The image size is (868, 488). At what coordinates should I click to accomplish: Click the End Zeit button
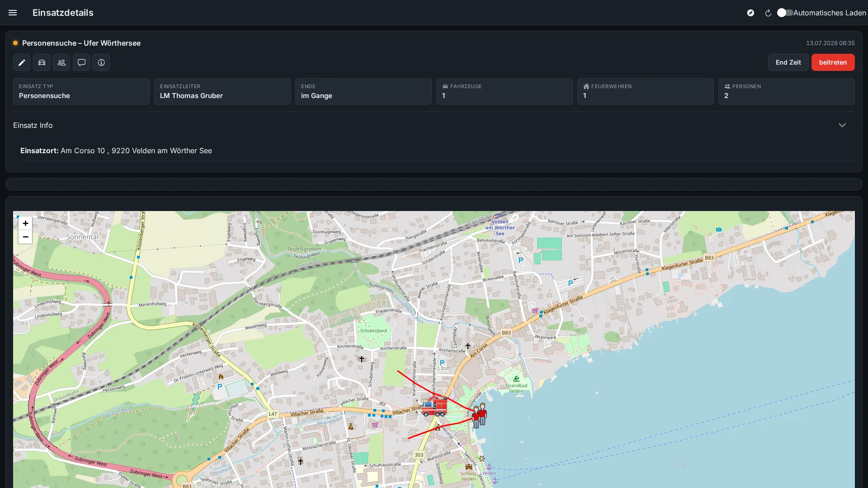788,62
